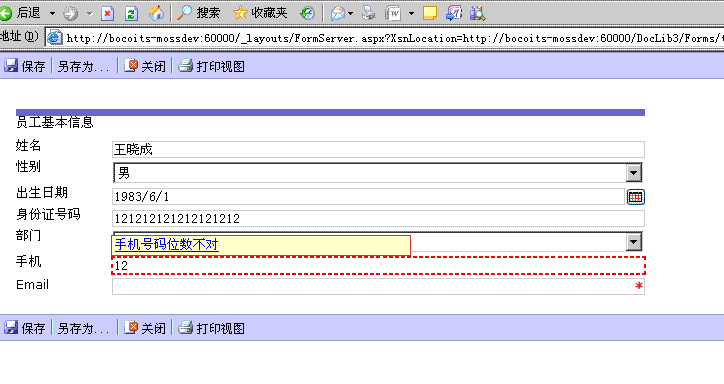Click the browser Refresh icon

pos(132,13)
